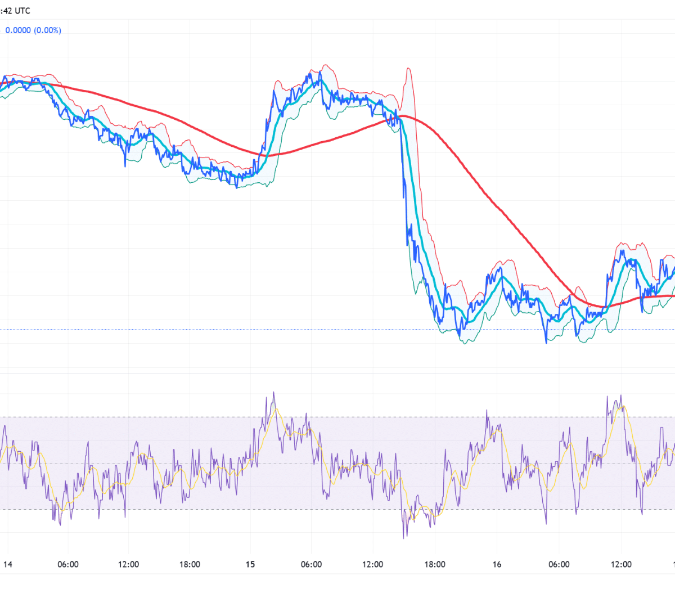Select the "16" date label on time axis
This screenshot has width=675, height=616.
[497, 564]
